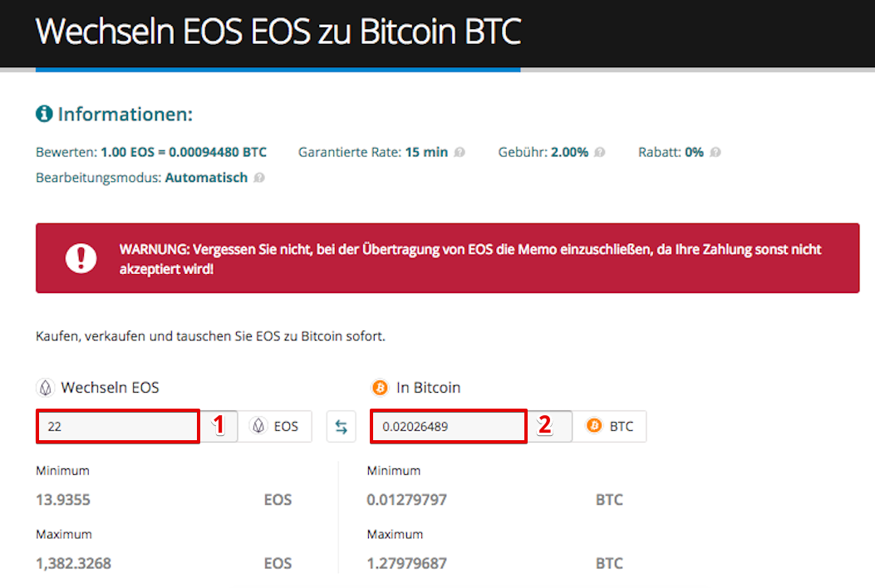Click help icon next to Gebühr 2.00%
The image size is (875, 588).
599,152
